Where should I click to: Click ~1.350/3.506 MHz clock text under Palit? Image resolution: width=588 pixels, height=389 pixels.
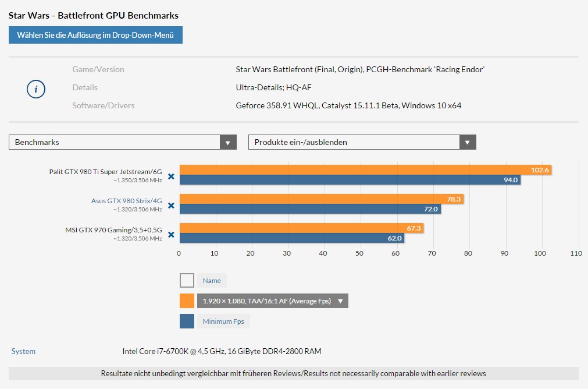click(x=138, y=180)
